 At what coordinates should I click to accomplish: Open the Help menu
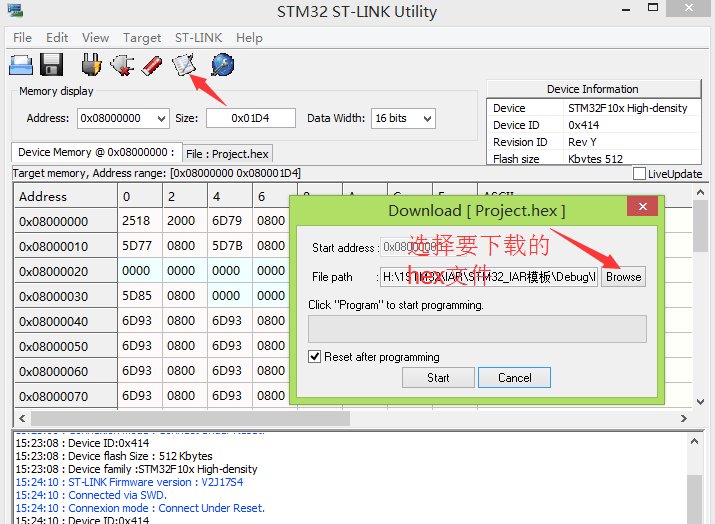[249, 38]
